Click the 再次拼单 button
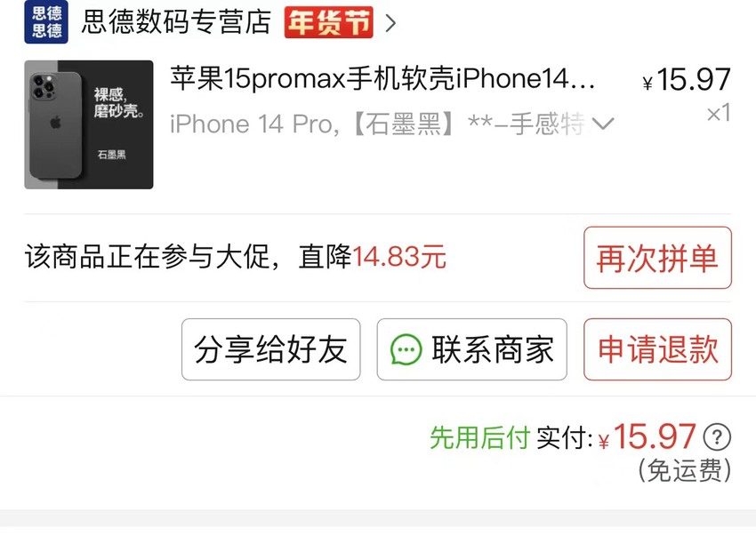 (x=657, y=258)
